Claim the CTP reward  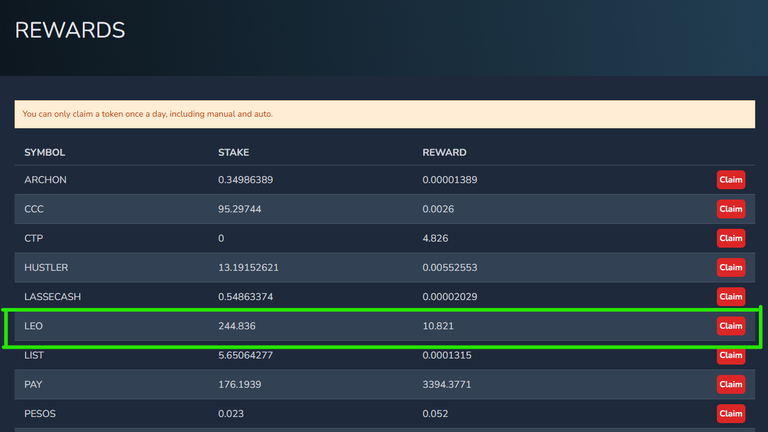click(x=731, y=238)
